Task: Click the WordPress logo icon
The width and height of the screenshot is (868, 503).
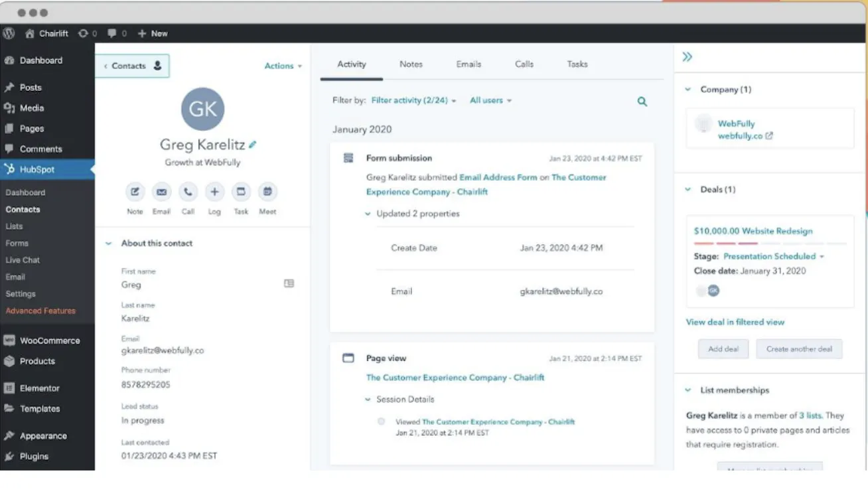Action: click(9, 33)
